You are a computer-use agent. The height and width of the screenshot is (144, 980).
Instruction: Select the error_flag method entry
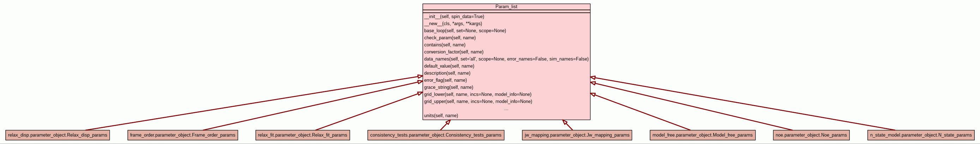445,80
